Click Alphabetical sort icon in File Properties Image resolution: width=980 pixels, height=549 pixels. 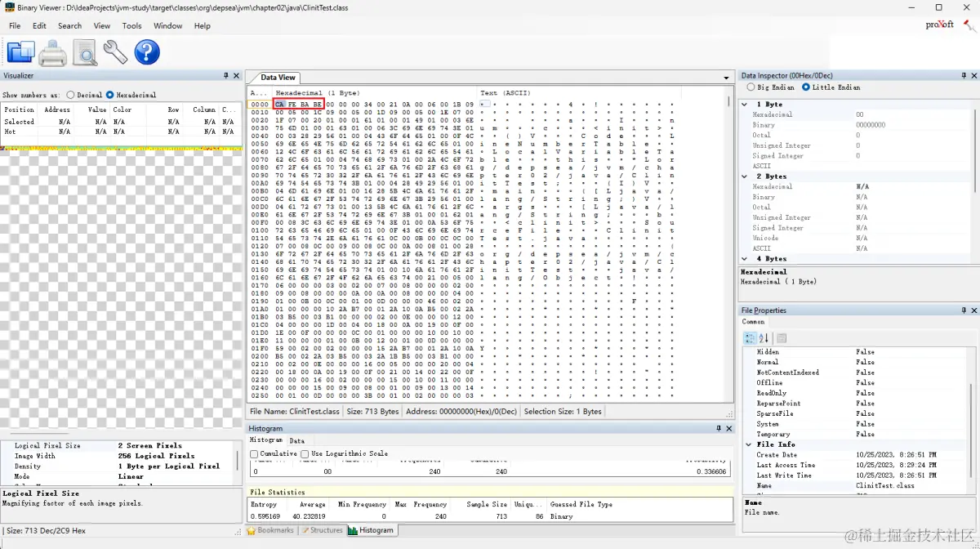pos(764,338)
